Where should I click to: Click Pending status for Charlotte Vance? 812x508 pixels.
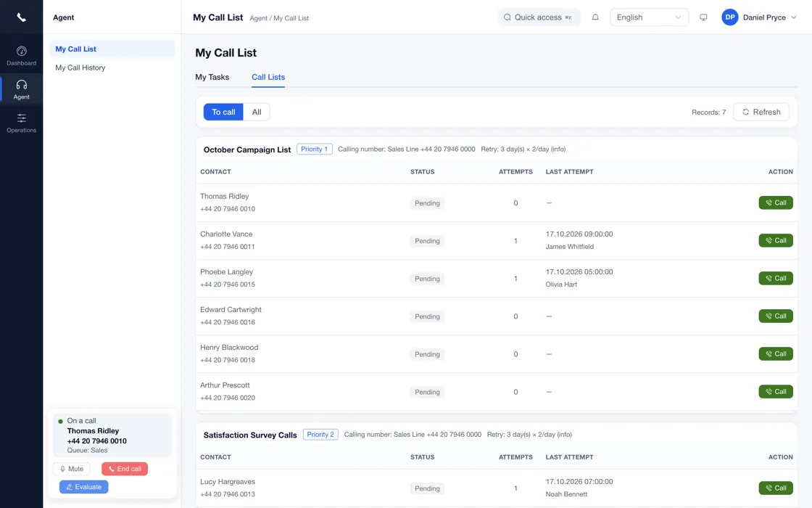click(x=427, y=241)
